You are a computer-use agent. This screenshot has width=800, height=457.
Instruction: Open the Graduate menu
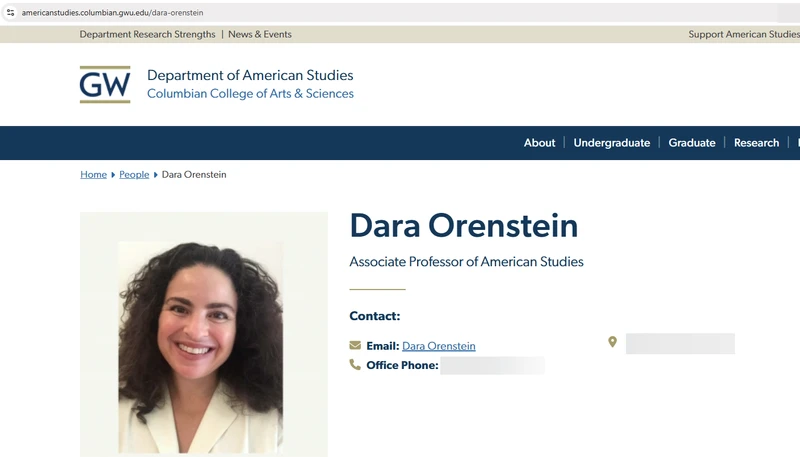[x=692, y=143]
